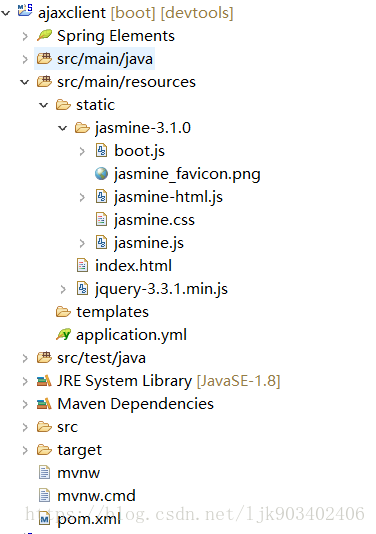376x534 pixels.
Task: Expand the JRE System Library node
Action: coord(25,381)
